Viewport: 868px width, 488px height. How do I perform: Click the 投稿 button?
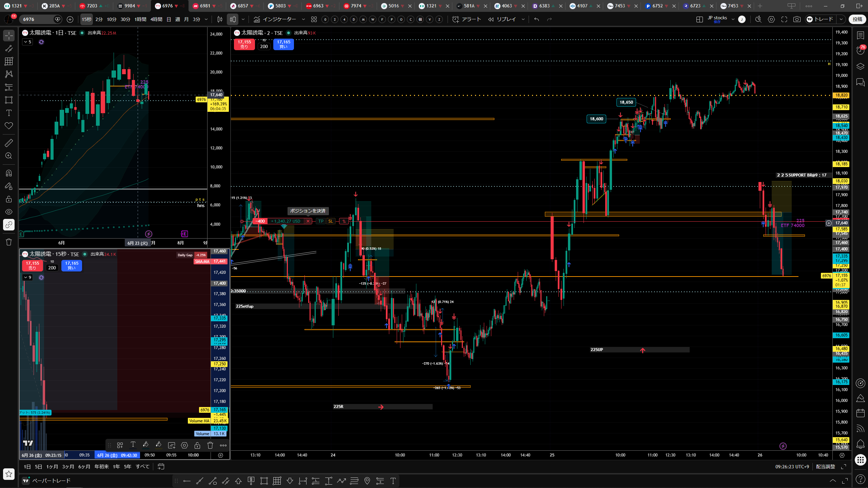point(857,19)
